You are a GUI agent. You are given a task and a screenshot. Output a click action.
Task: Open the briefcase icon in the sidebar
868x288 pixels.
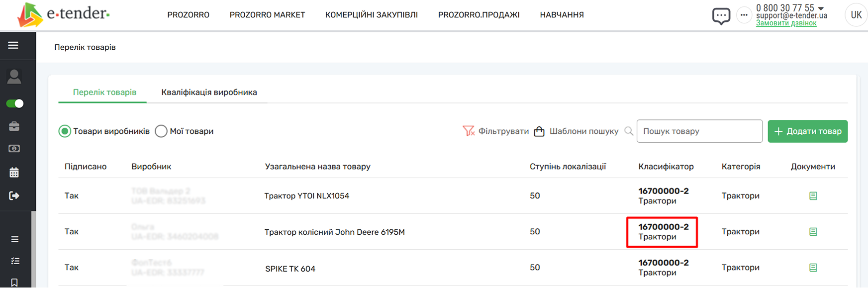(14, 126)
